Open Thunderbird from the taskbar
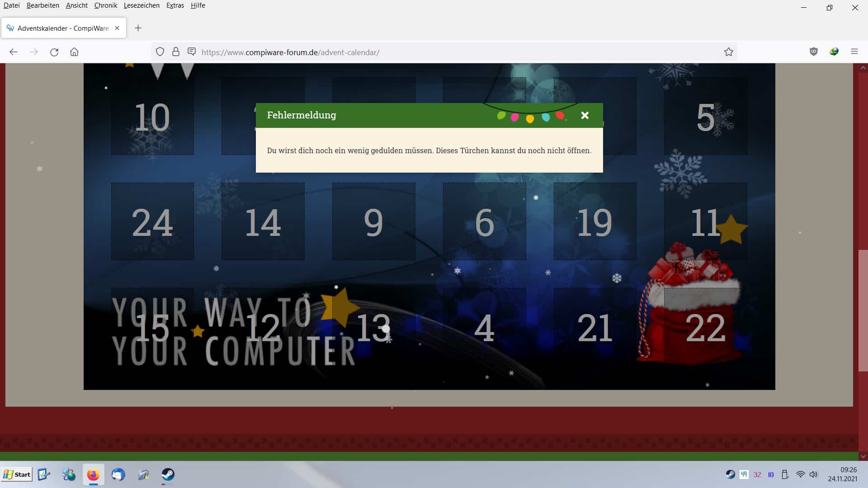 coord(118,474)
